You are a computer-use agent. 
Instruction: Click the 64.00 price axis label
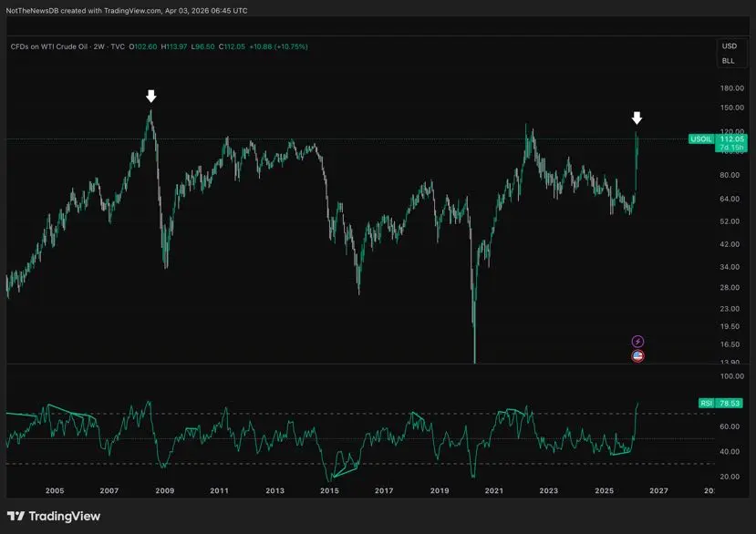[x=730, y=199]
